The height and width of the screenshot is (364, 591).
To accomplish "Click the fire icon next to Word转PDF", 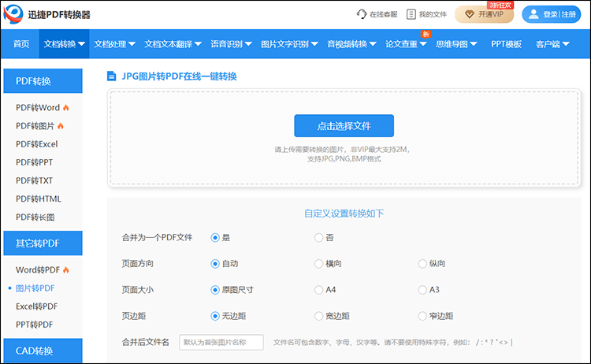I will tap(66, 270).
